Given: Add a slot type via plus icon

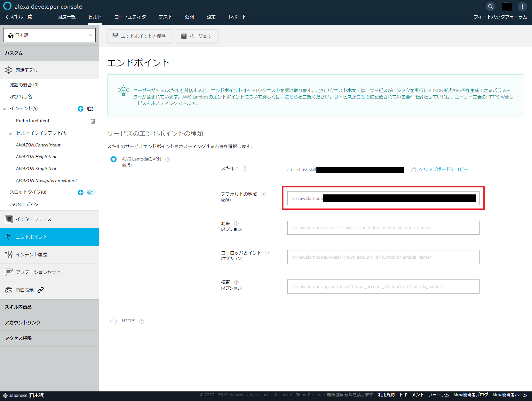Looking at the screenshot, I should (80, 192).
